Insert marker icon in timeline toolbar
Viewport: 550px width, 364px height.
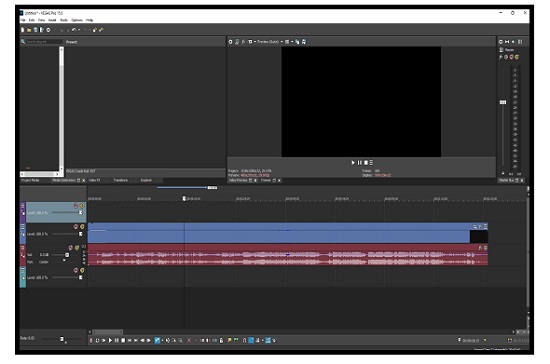point(229,340)
